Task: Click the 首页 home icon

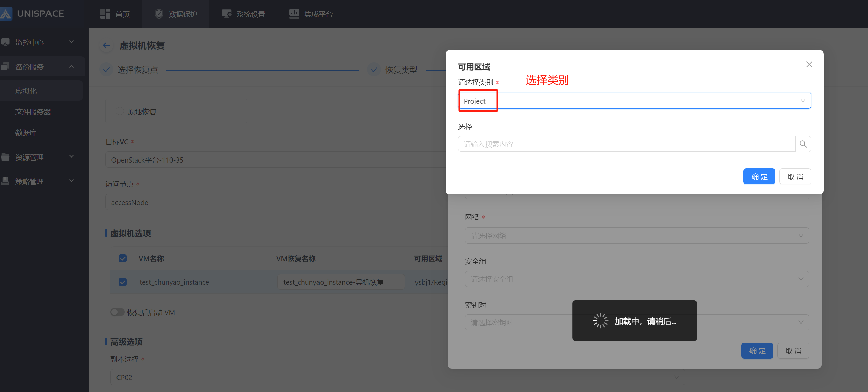Action: [x=105, y=14]
